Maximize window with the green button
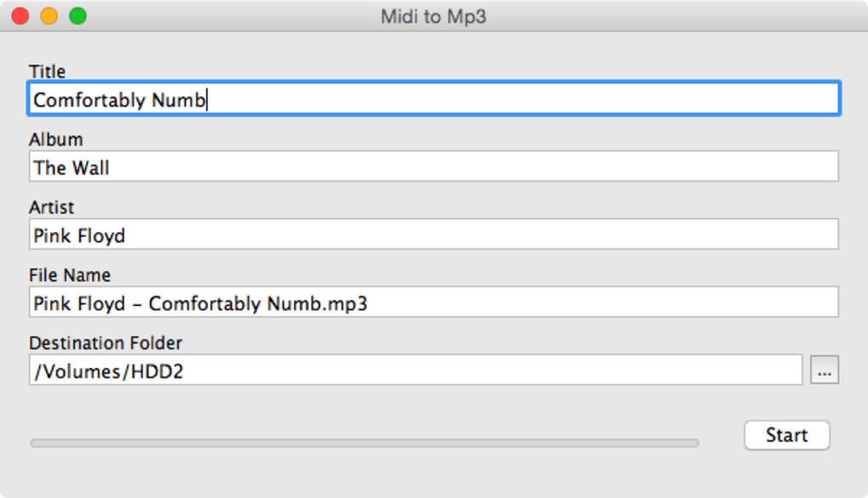The width and height of the screenshot is (868, 498). coord(77,15)
